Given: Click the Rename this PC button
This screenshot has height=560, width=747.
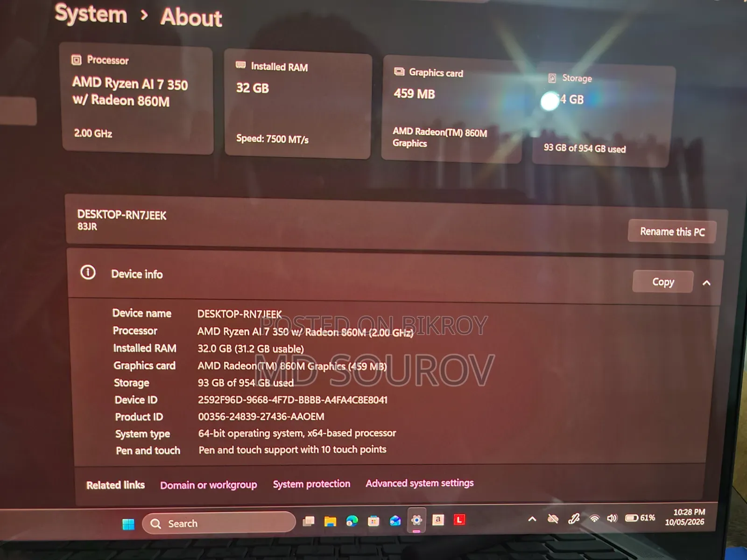Looking at the screenshot, I should click(672, 231).
